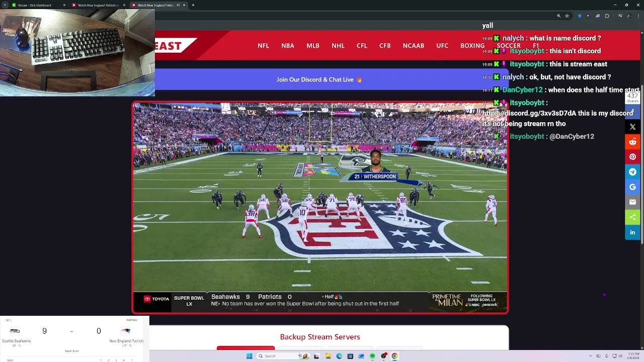The width and height of the screenshot is (644, 362).
Task: Open the NBA menu item
Action: (288, 46)
